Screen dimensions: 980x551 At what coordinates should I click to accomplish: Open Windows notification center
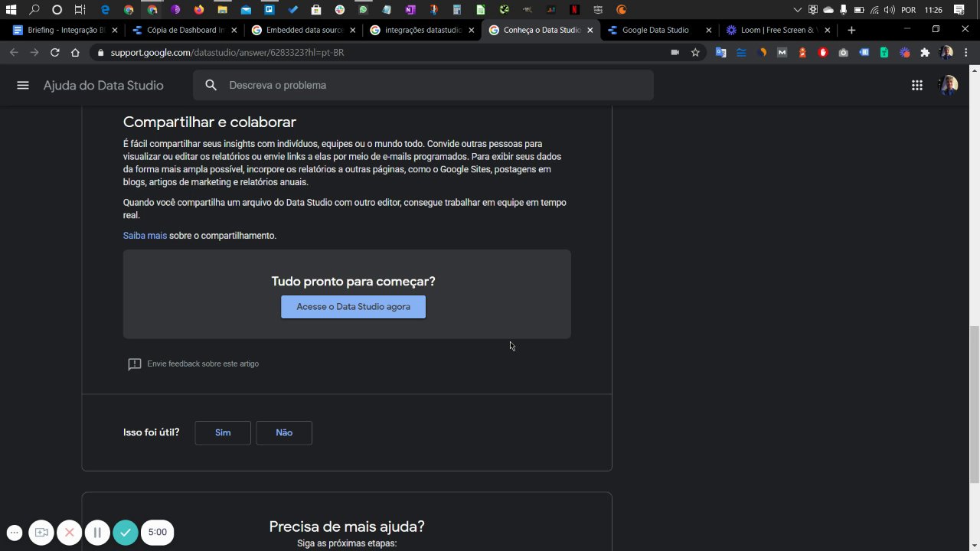959,10
